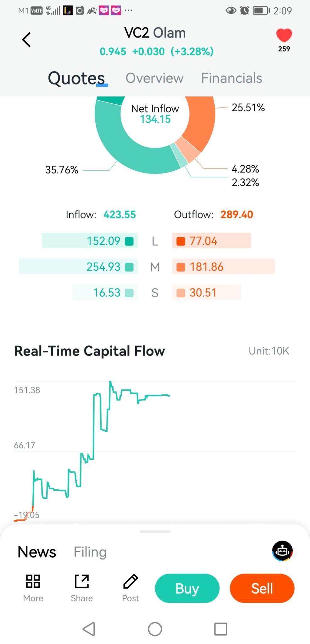Tap the Android home circle button
This screenshot has width=310, height=644.
(x=155, y=629)
